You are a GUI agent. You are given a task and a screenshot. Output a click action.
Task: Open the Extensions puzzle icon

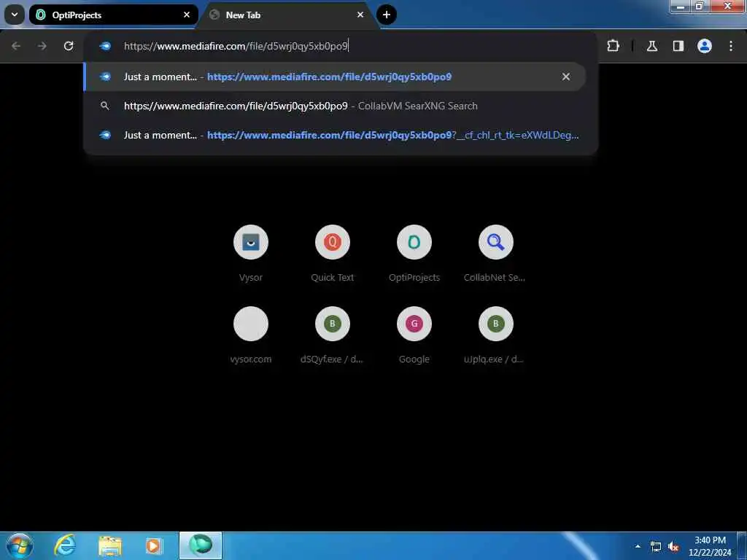click(613, 46)
